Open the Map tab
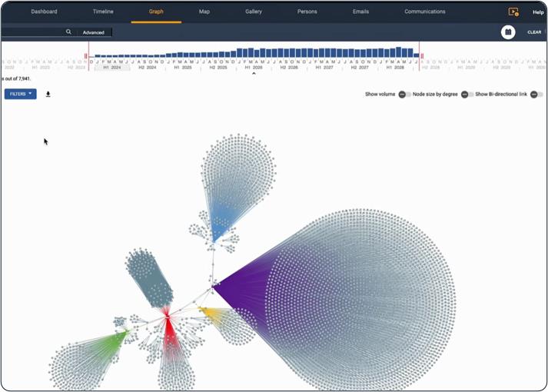This screenshot has width=548, height=392. [204, 12]
